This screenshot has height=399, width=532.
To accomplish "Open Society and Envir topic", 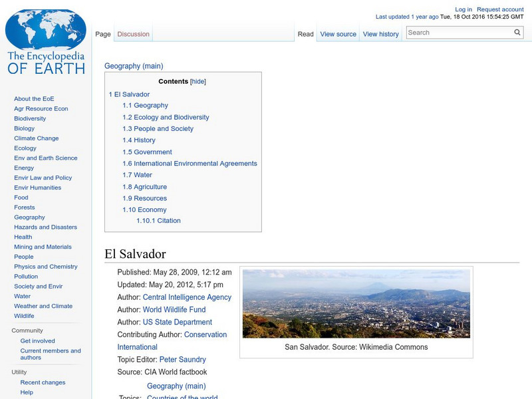I will (x=39, y=286).
